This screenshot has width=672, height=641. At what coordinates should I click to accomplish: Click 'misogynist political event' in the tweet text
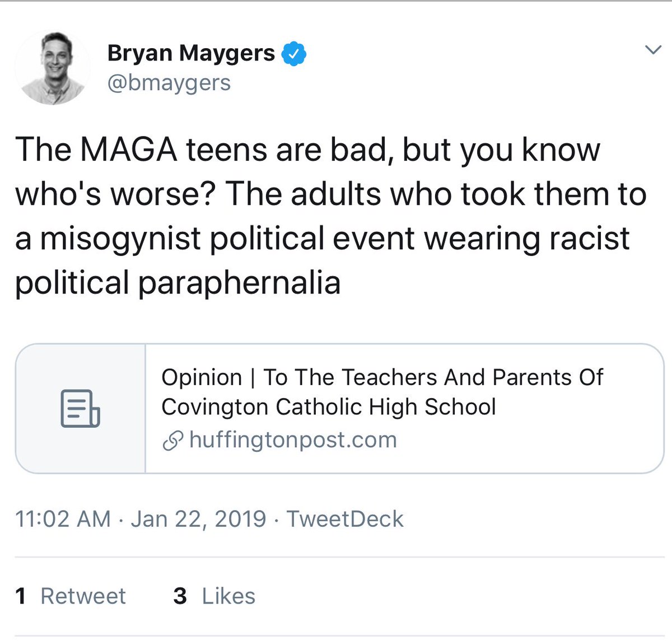click(x=227, y=238)
